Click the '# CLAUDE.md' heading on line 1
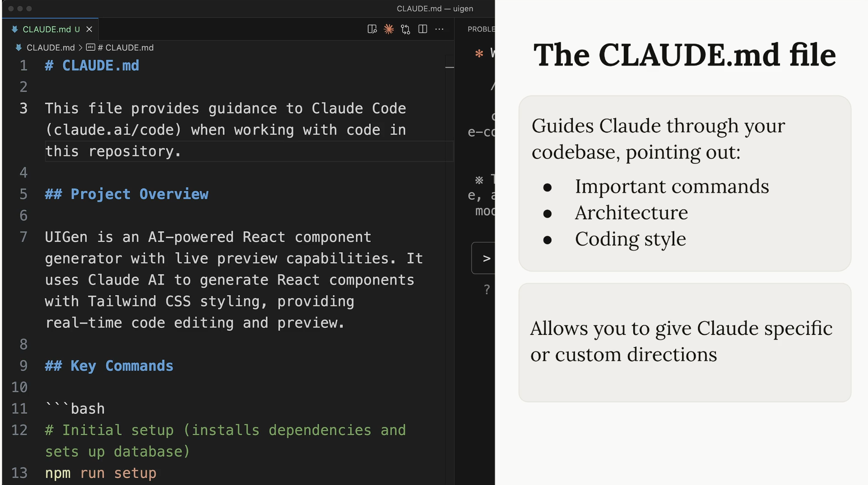The image size is (868, 485). [92, 66]
